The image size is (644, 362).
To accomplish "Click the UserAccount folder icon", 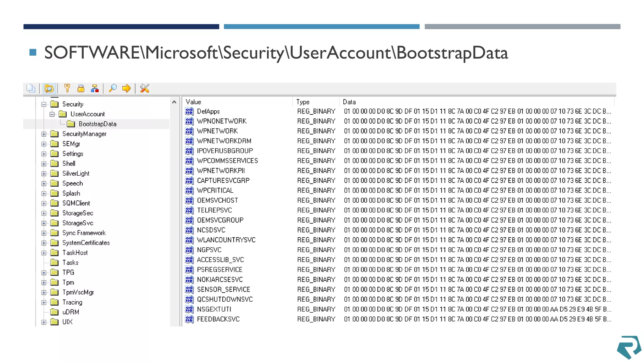I will (63, 114).
